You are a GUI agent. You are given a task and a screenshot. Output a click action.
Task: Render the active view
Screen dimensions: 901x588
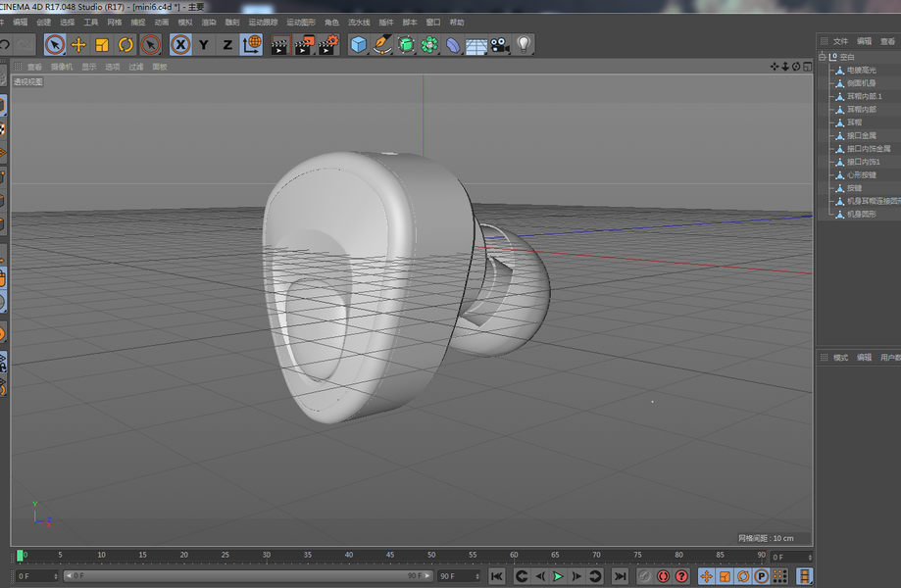(x=279, y=45)
